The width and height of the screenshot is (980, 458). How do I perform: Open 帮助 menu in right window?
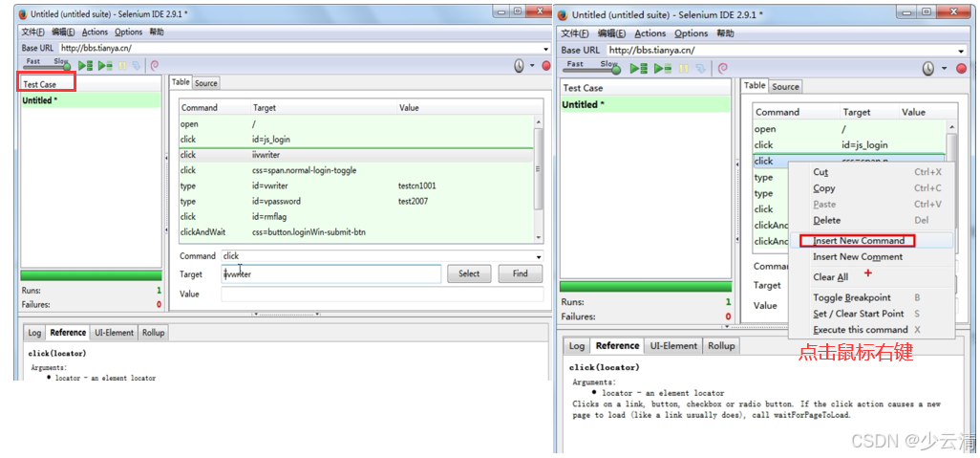[x=726, y=33]
